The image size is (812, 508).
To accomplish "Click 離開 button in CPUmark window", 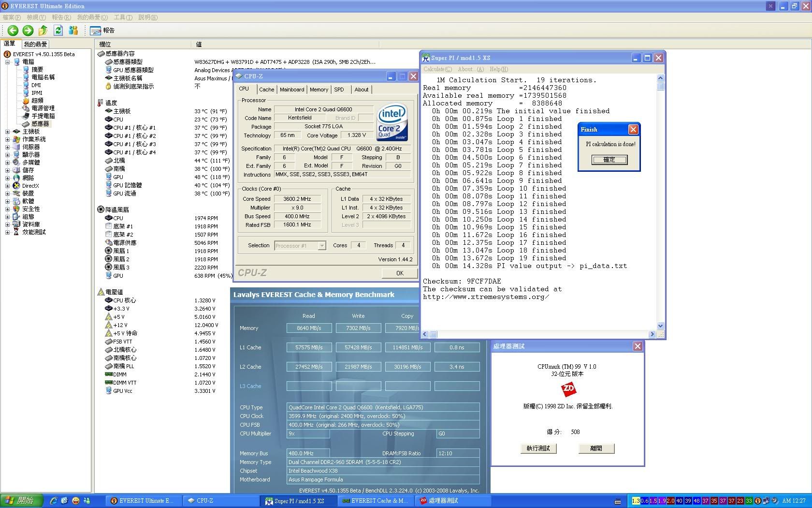I will tap(596, 448).
